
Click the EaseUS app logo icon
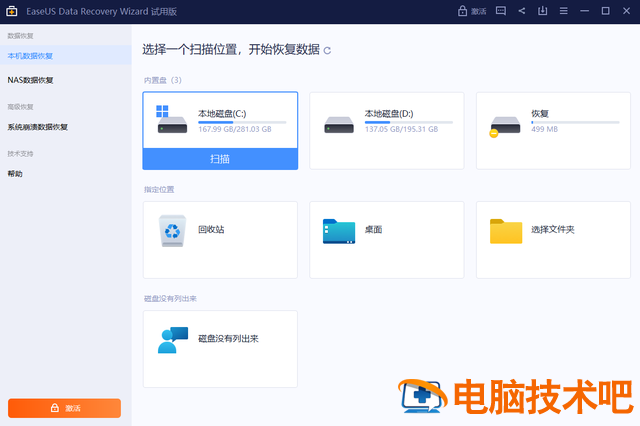point(11,11)
